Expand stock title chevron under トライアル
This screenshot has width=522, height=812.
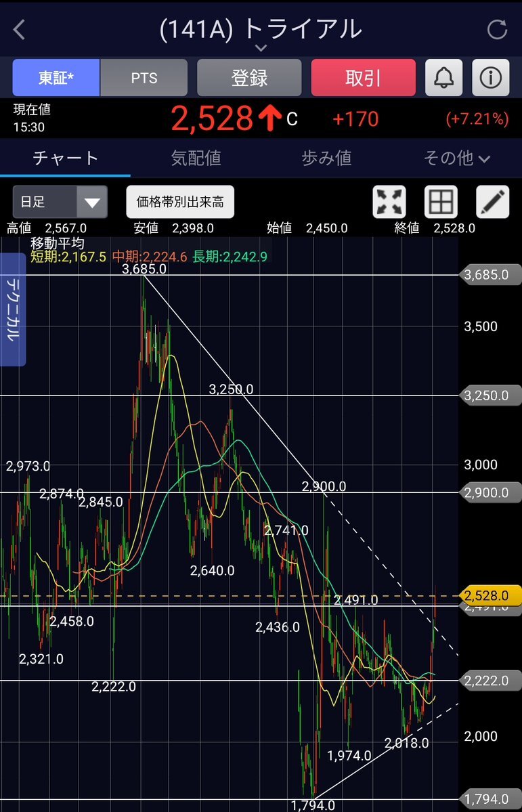tap(261, 48)
